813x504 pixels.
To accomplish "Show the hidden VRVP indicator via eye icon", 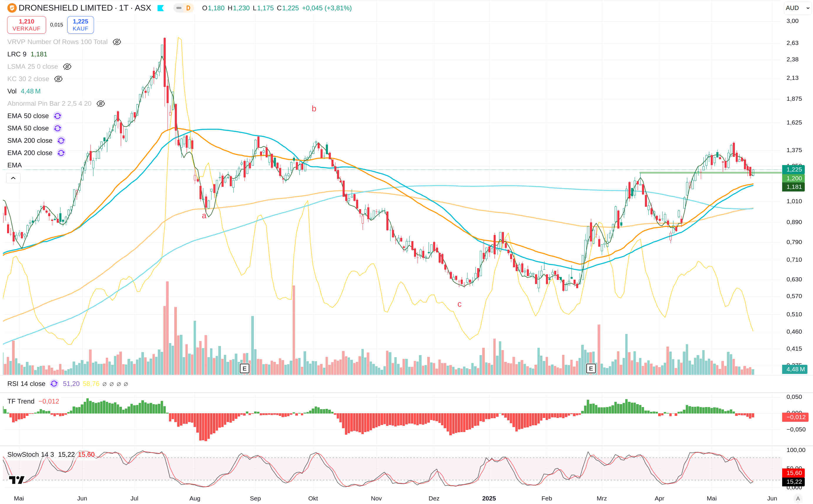I will [x=117, y=42].
